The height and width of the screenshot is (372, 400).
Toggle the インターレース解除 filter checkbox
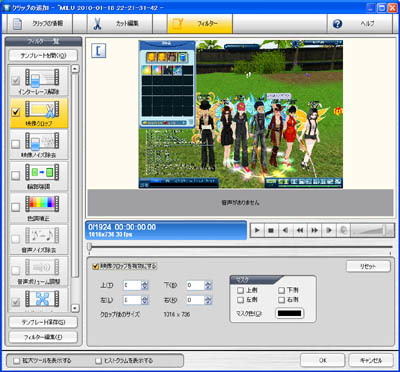click(x=16, y=81)
